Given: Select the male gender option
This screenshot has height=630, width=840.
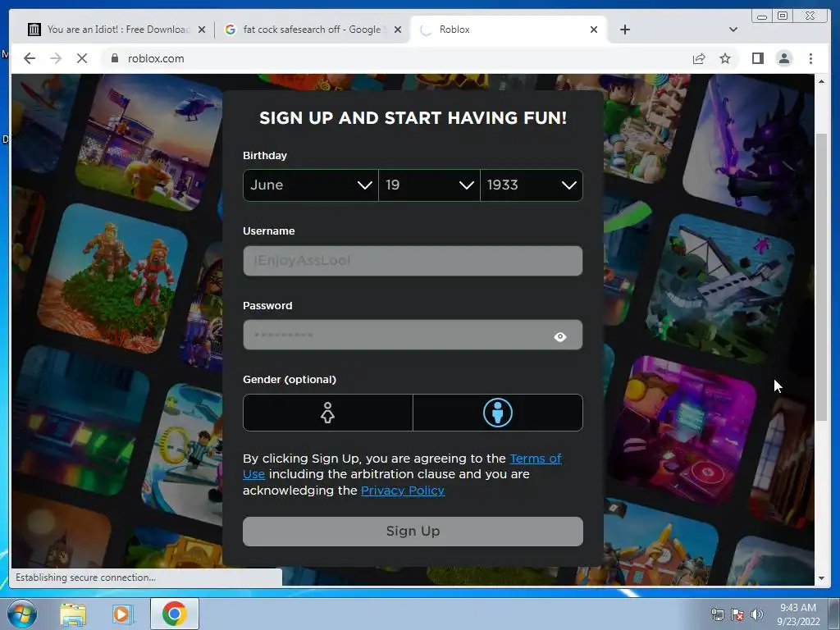Looking at the screenshot, I should click(x=498, y=413).
